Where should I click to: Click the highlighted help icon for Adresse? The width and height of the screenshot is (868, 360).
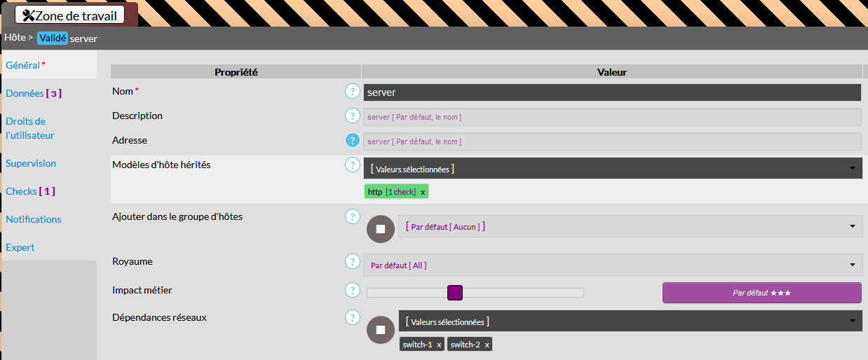tap(353, 141)
